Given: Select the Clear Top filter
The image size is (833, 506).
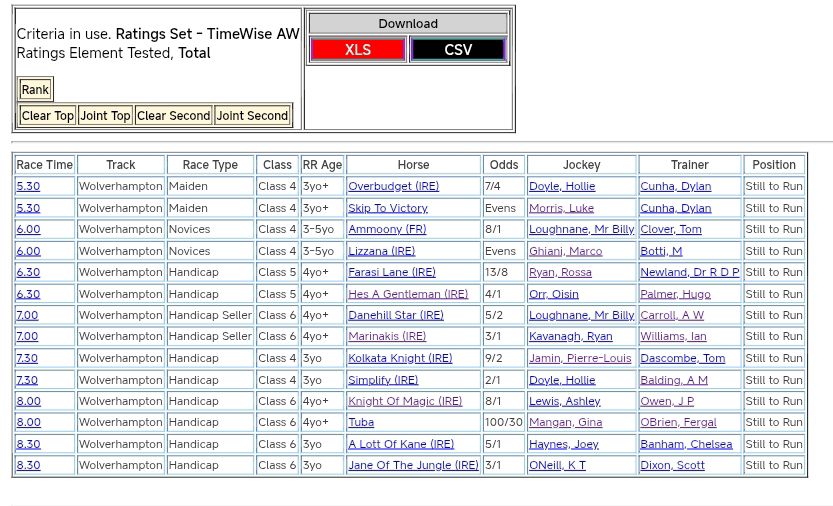Looking at the screenshot, I should (x=48, y=116).
